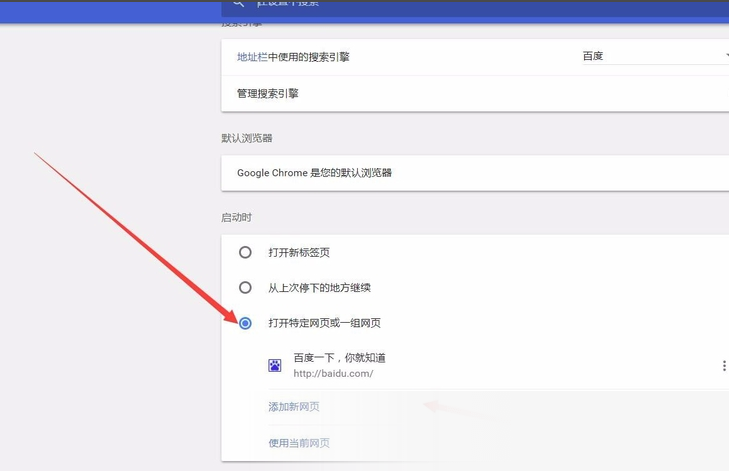Open 管理搜索引擎 settings row
The height and width of the screenshot is (471, 729).
pyautogui.click(x=475, y=93)
